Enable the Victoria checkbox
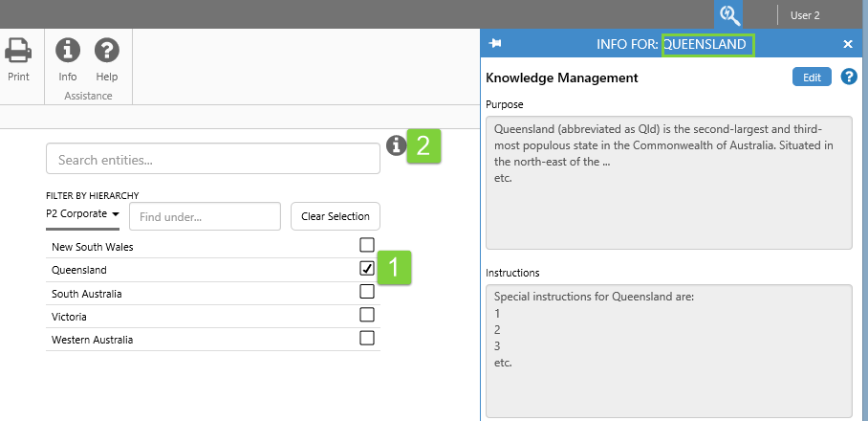 [366, 315]
